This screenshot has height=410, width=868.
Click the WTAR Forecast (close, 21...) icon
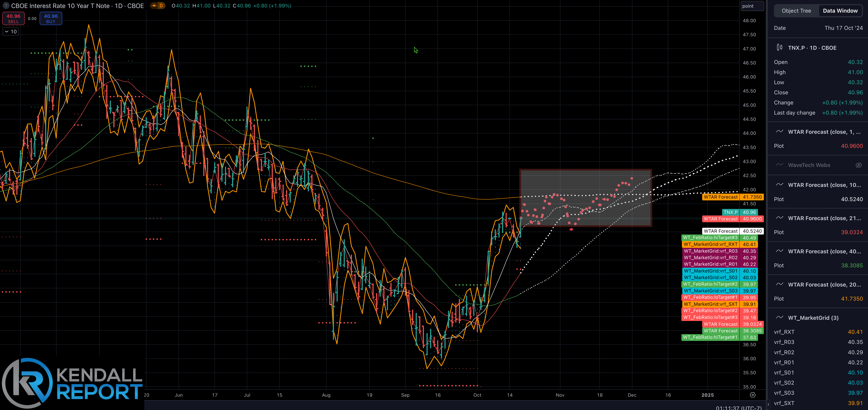tap(779, 218)
